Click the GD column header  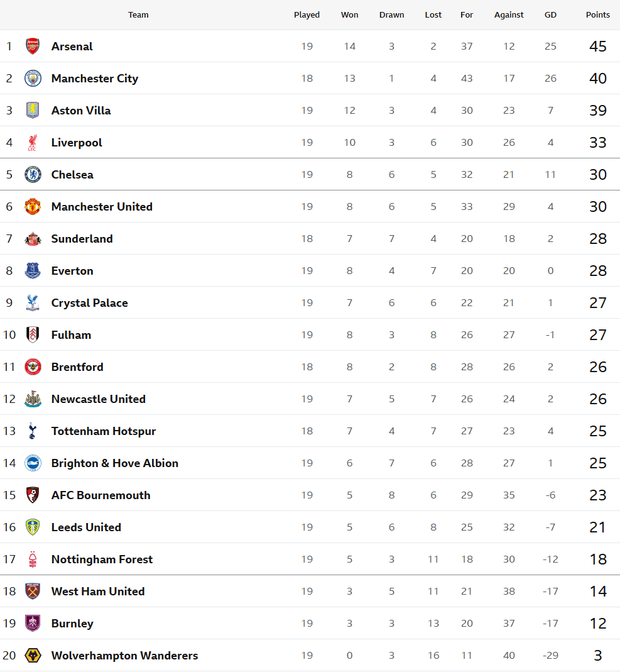coord(550,14)
